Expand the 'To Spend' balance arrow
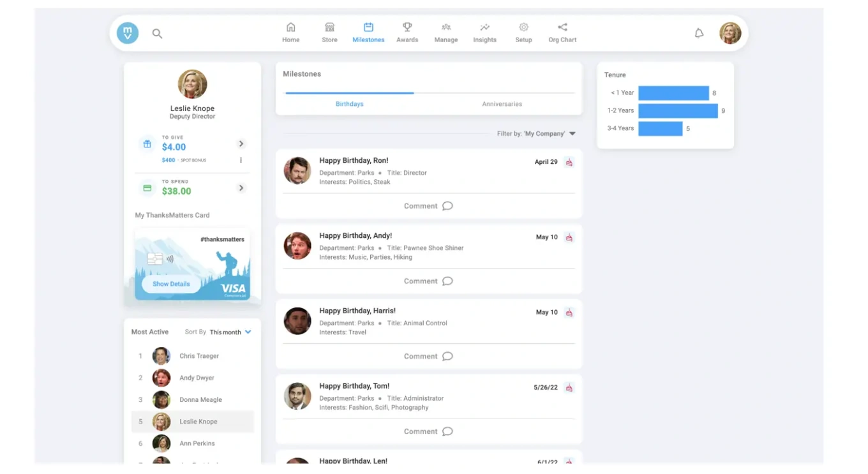 [x=241, y=188]
